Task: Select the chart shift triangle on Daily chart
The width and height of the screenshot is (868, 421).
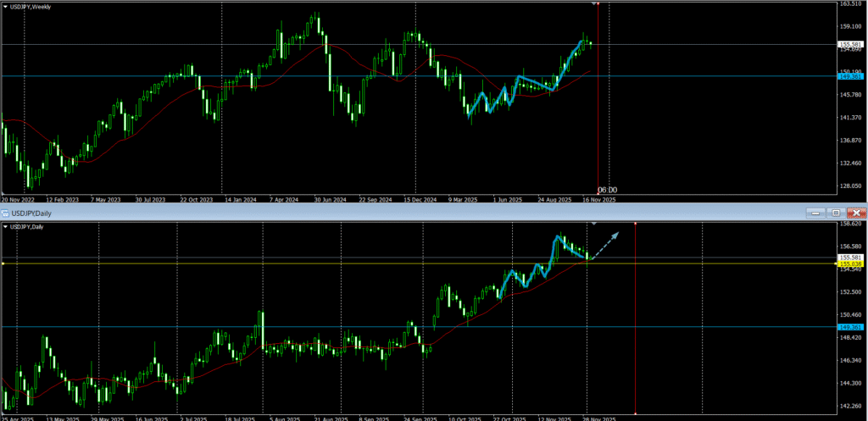Action: [593, 224]
